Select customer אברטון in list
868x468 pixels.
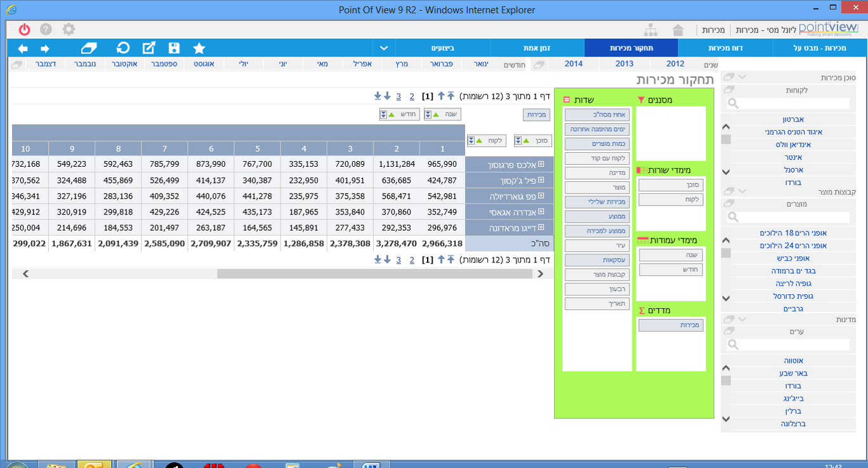coord(794,119)
